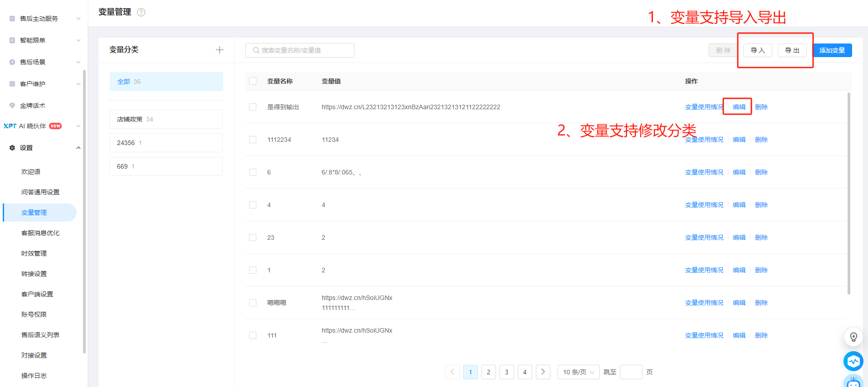Select the 全部 36 category

point(167,82)
